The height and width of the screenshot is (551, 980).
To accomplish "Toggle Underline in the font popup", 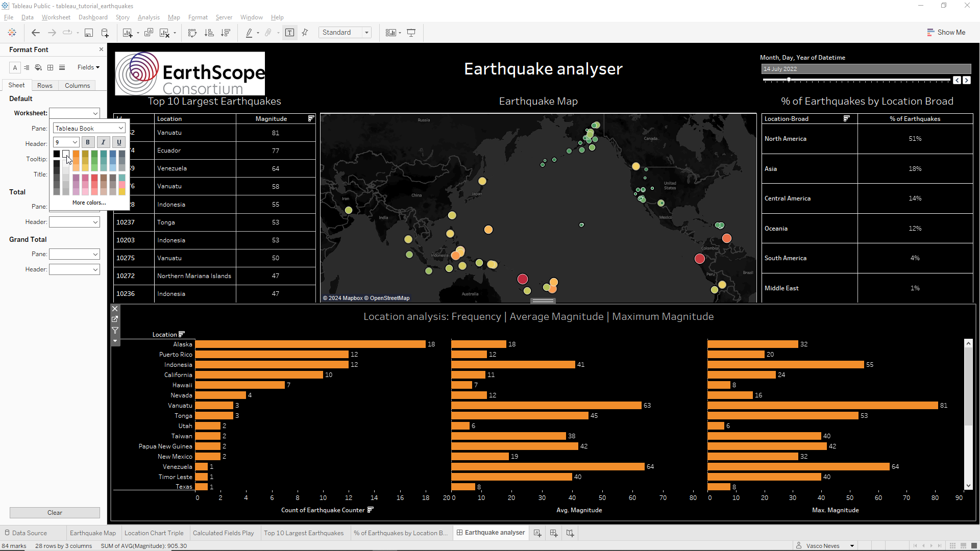I will point(119,142).
